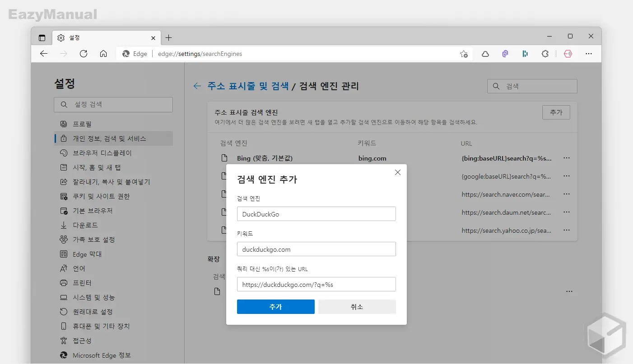Close the 설정 tab
Screen dimensions: 633x364
point(154,38)
